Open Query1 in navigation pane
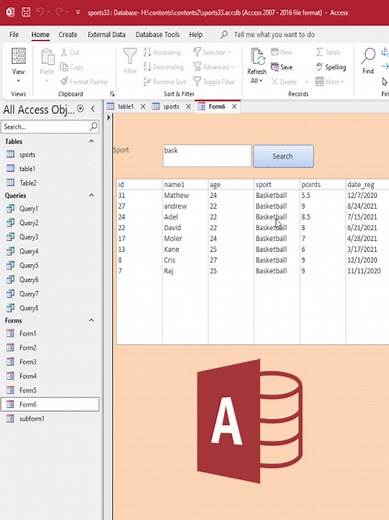389x520 pixels. click(x=29, y=208)
